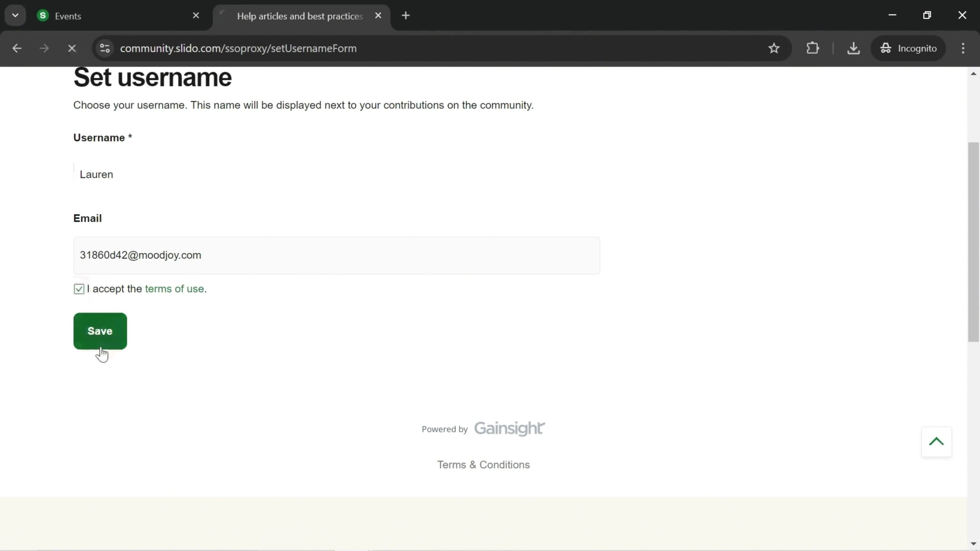The width and height of the screenshot is (980, 551).
Task: Click the Powered by text
Action: coord(445,429)
